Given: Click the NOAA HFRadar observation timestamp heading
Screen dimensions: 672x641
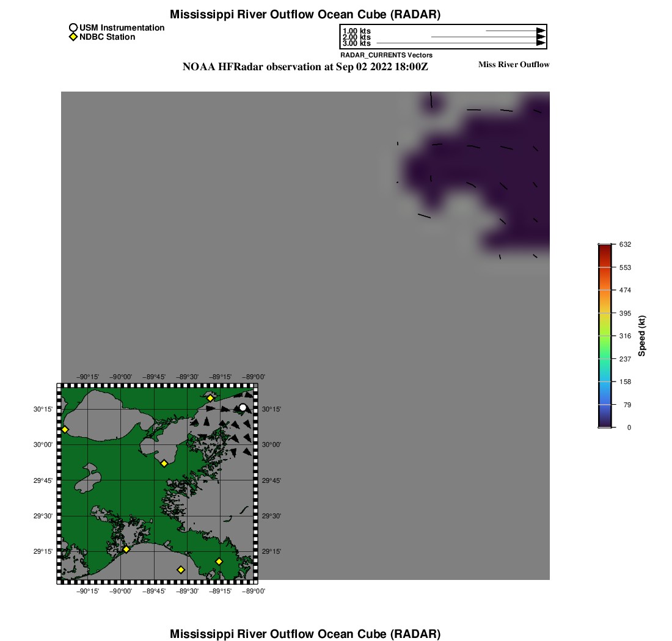Looking at the screenshot, I should tap(305, 67).
